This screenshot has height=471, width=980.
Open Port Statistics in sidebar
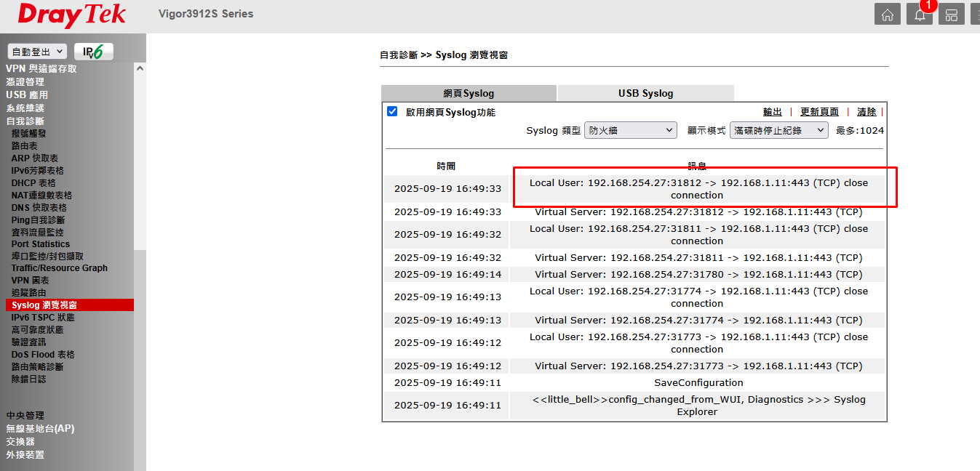41,244
